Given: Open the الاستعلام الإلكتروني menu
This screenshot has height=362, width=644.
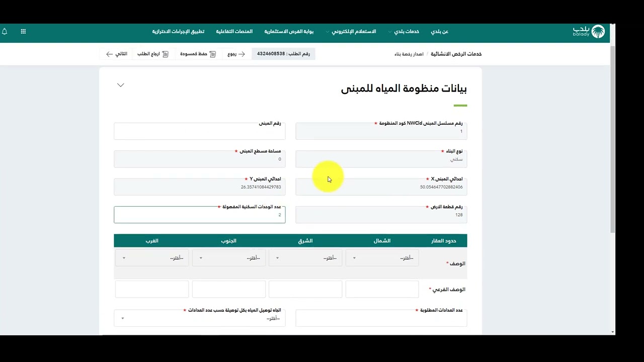Looking at the screenshot, I should (353, 32).
